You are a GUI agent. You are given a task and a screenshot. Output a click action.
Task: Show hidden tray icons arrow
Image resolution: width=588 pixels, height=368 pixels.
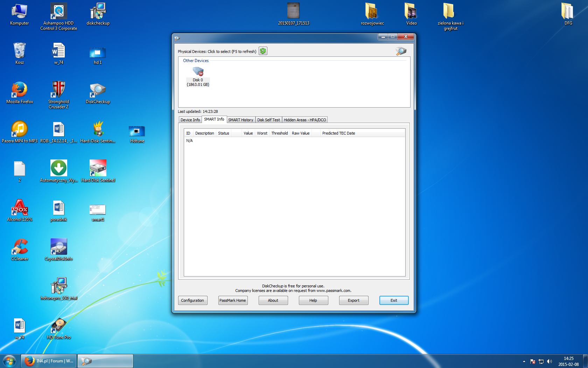524,361
